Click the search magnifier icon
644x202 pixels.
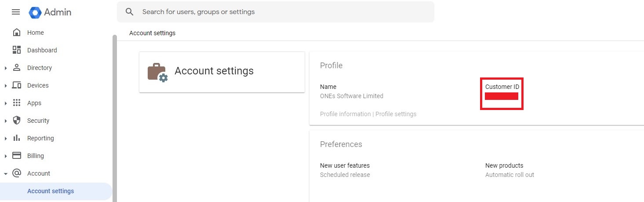[x=129, y=12]
